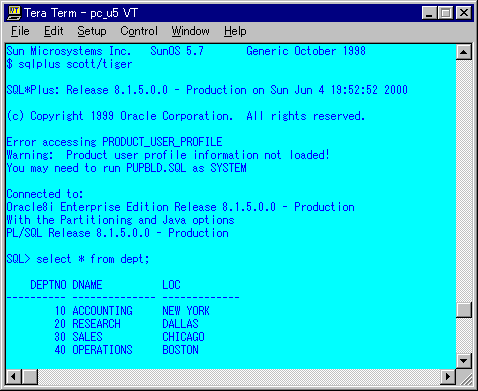Viewport: 478px width, 391px height.
Task: Click the RESEARCH department name
Action: pos(96,324)
